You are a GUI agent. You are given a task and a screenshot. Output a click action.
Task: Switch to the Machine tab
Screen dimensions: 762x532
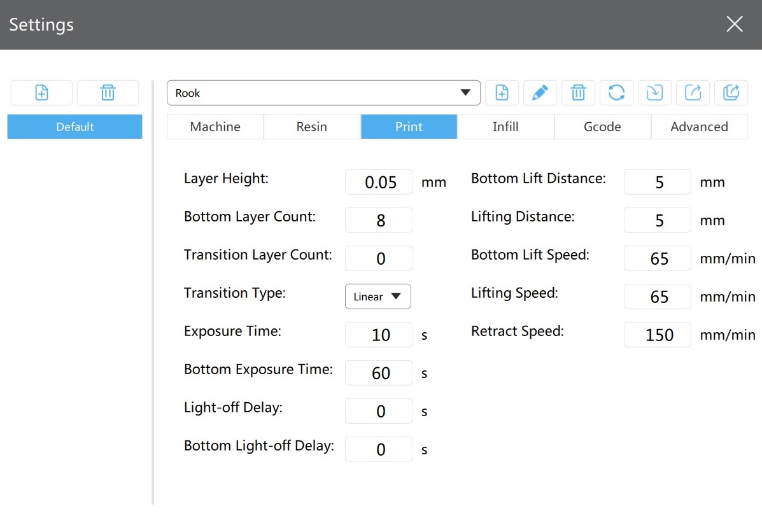pyautogui.click(x=215, y=127)
